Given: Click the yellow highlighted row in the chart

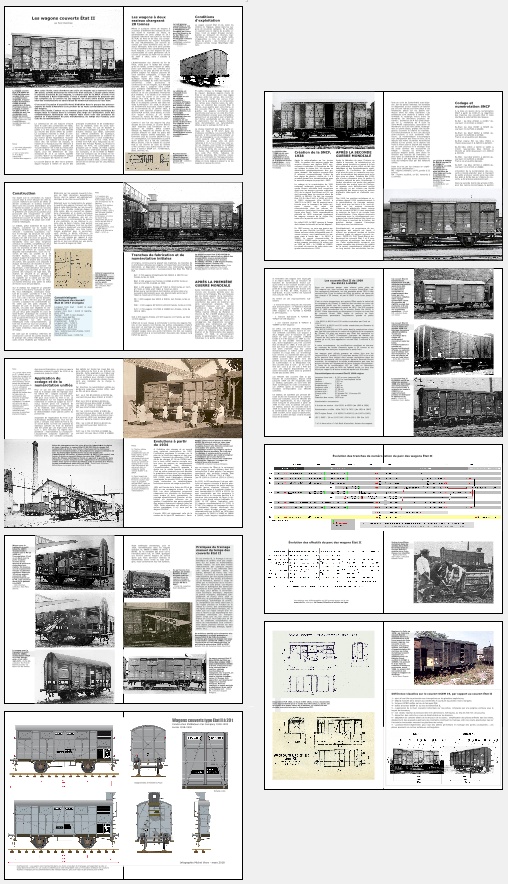Looking at the screenshot, I should pos(385,516).
